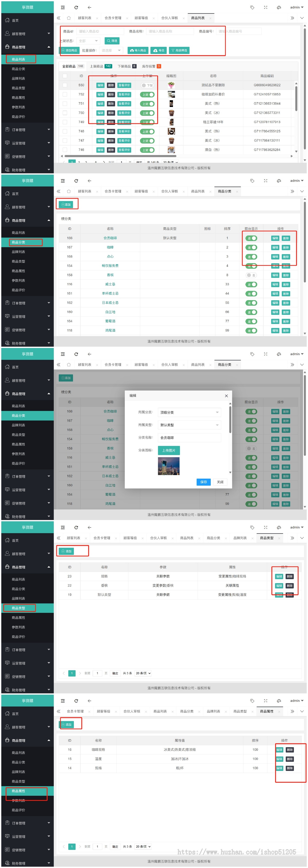Click 运营管理 icon in 商品类型 screen sidebar
308x868 pixels.
click(x=7, y=663)
